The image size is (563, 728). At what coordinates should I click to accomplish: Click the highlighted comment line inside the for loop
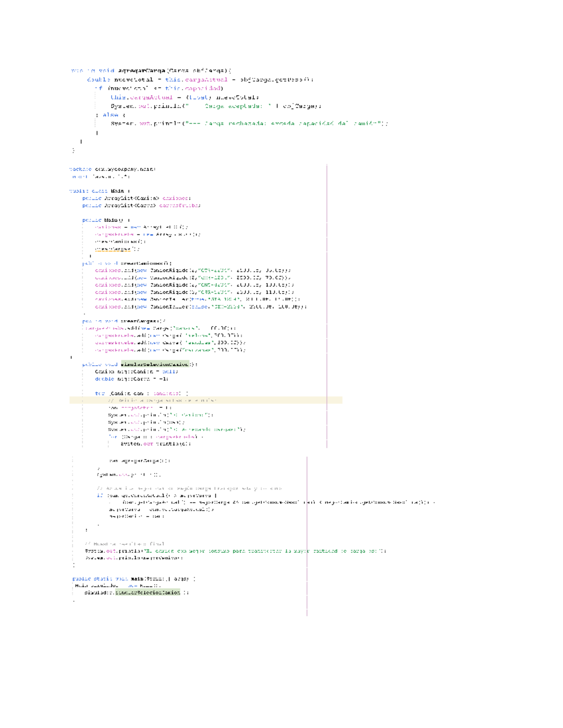click(x=206, y=400)
